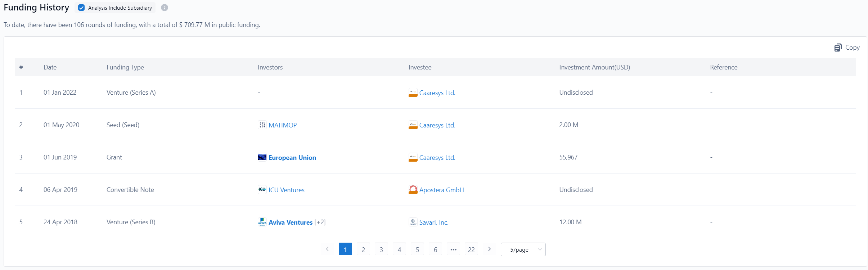
Task: Click the info icon beside Analysis Include Subsidiary
Action: [164, 8]
